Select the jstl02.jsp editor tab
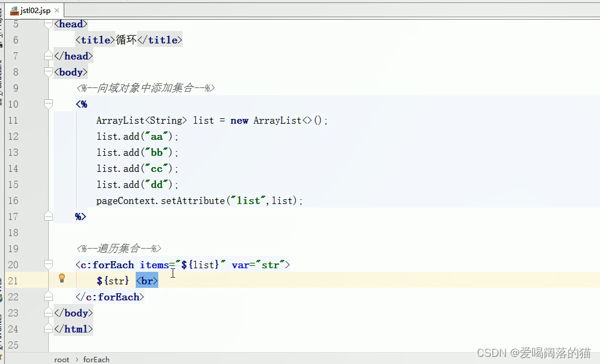The height and width of the screenshot is (364, 600). click(35, 10)
